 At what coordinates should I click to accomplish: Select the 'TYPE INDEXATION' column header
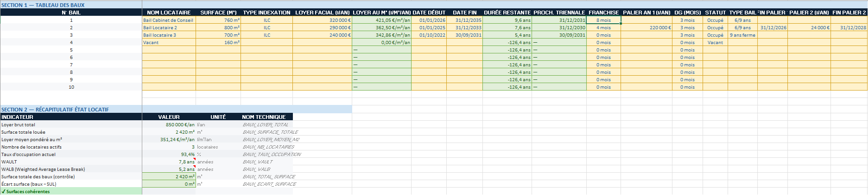266,13
